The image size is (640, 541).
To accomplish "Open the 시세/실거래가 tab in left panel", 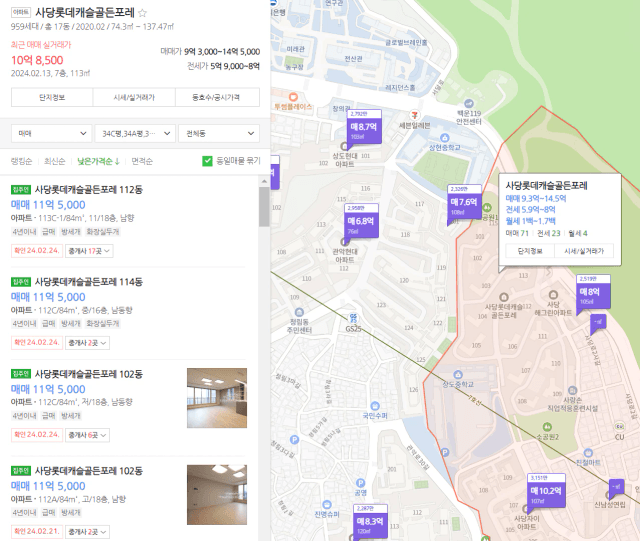I will (134, 97).
